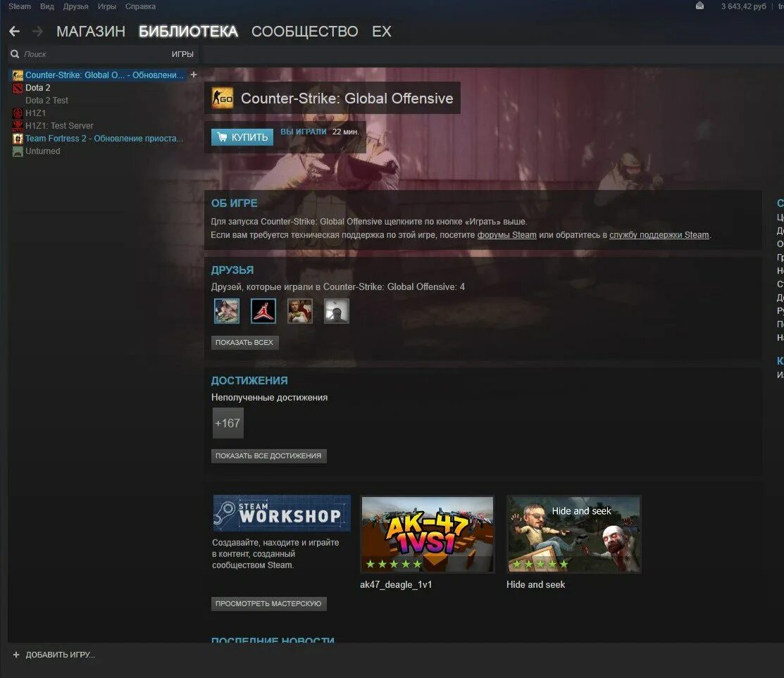The width and height of the screenshot is (784, 678).
Task: Open the ИГРЫ library filter dropdown
Action: pyautogui.click(x=182, y=54)
